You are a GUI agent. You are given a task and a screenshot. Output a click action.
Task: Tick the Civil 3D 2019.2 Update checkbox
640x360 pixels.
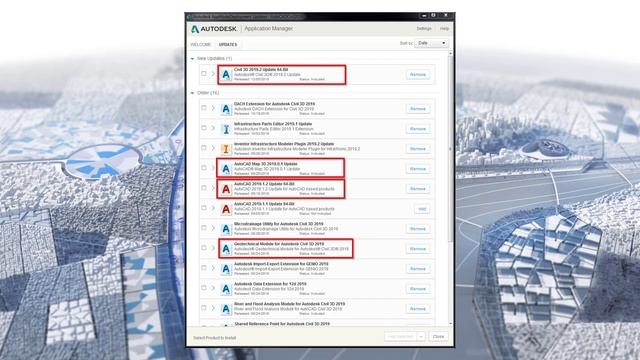click(204, 73)
